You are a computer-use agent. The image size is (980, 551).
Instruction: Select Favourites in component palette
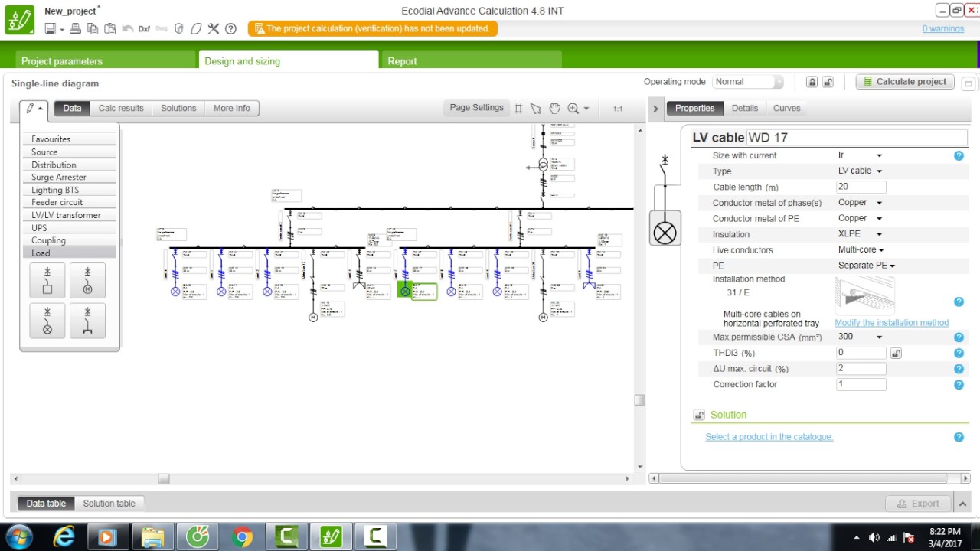coord(70,139)
